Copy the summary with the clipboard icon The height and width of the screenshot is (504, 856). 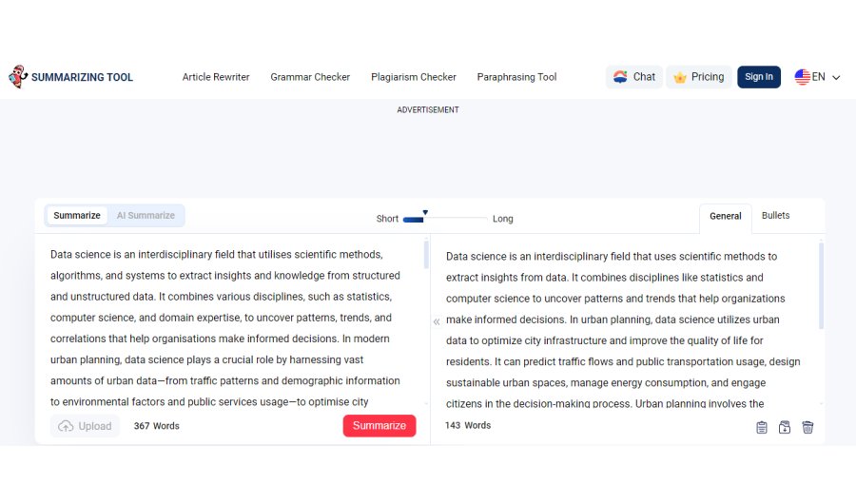click(762, 427)
